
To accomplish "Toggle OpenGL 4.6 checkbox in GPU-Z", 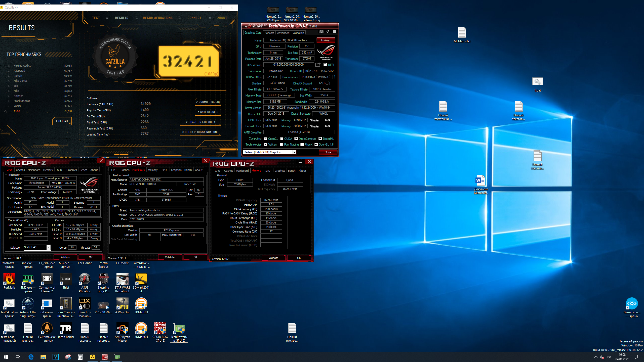I will [316, 145].
